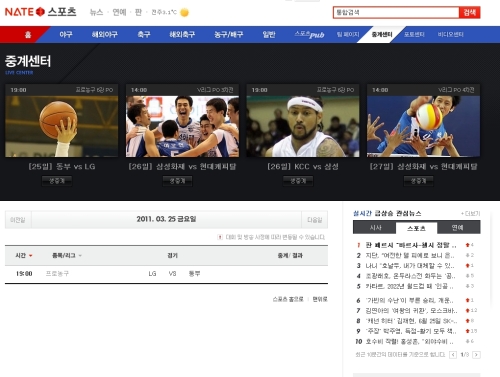Click the red 검색 search button
The width and height of the screenshot is (500, 377).
(469, 13)
